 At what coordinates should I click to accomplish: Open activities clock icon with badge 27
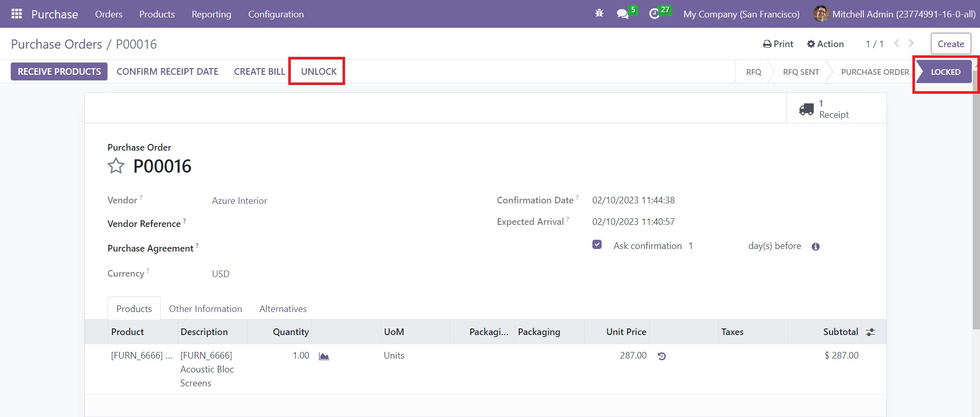(x=654, y=14)
